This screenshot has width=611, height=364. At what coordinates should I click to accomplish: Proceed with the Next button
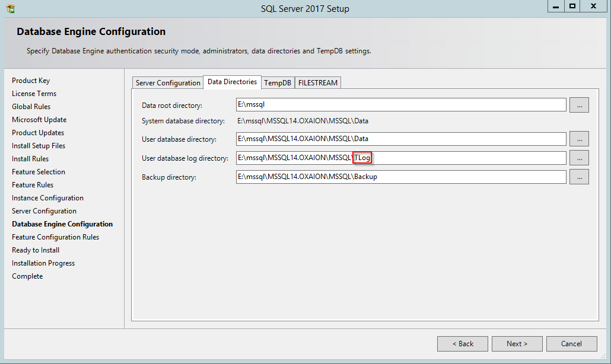pyautogui.click(x=517, y=344)
